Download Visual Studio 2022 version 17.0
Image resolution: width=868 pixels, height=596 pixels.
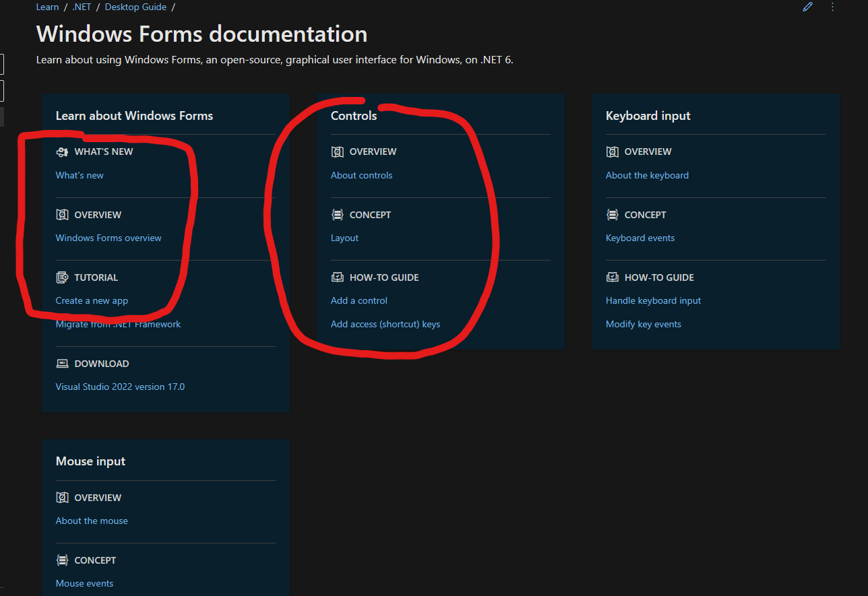[x=120, y=387]
